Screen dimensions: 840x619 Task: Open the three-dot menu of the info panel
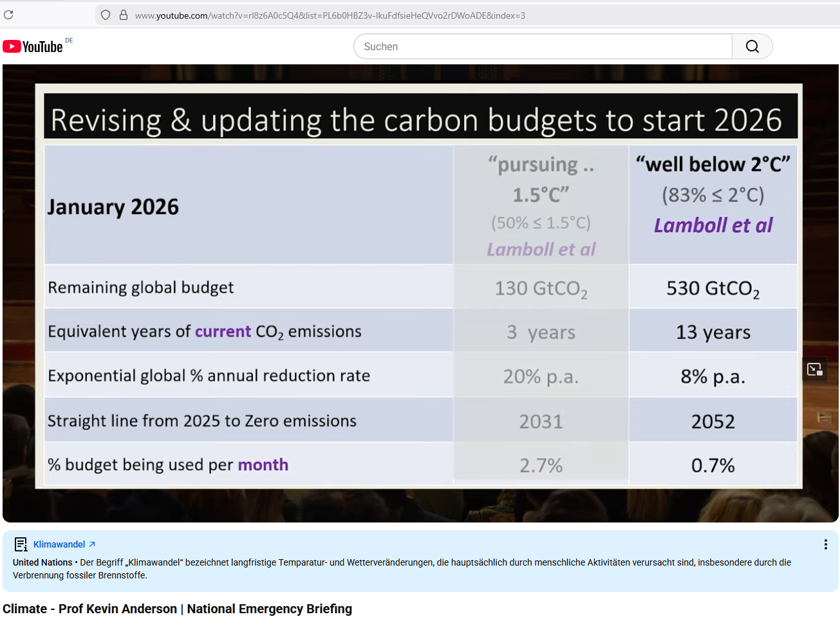[825, 544]
